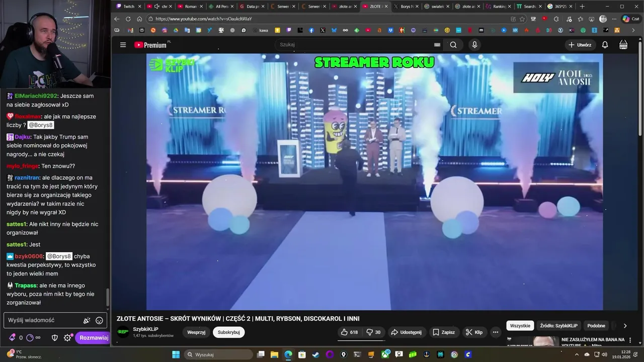Open the Windows Start button
644x362 pixels.
(176, 354)
